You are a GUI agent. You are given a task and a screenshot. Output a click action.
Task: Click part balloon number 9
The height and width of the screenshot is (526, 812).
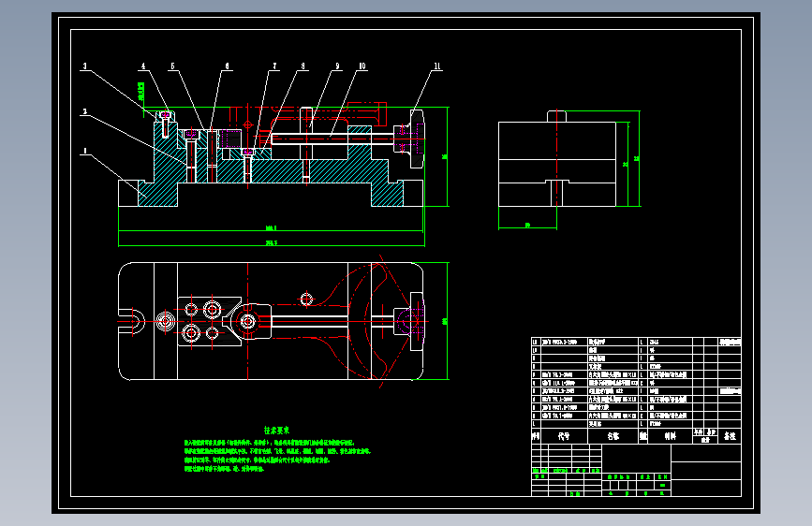point(337,66)
